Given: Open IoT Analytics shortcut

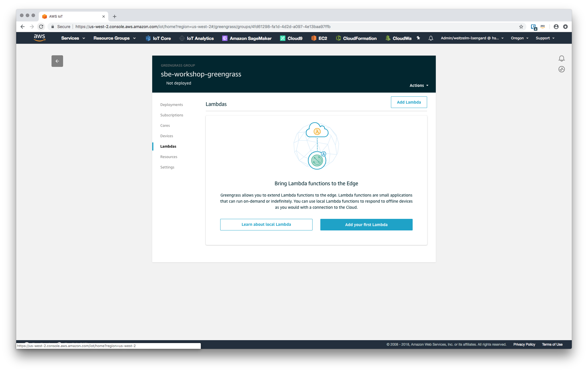Looking at the screenshot, I should point(196,38).
